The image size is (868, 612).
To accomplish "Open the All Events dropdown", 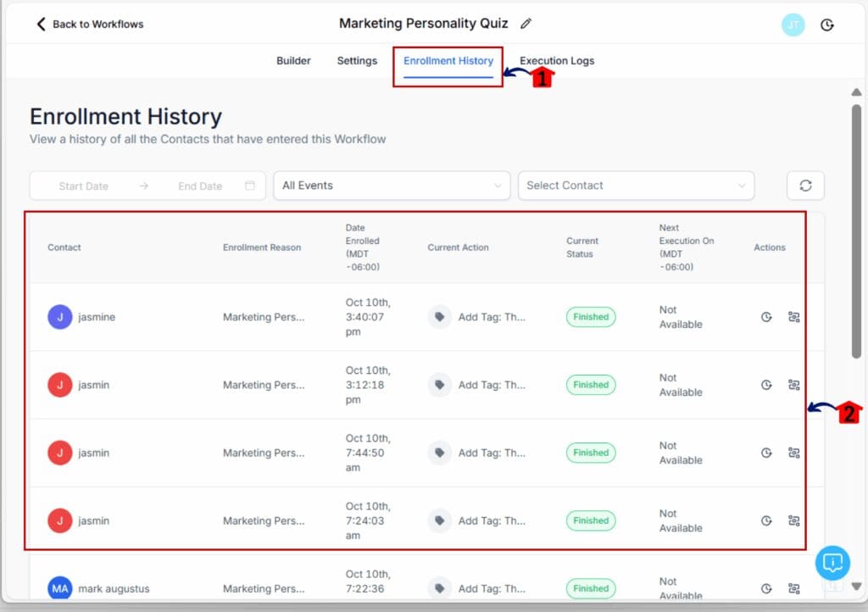I will click(391, 185).
